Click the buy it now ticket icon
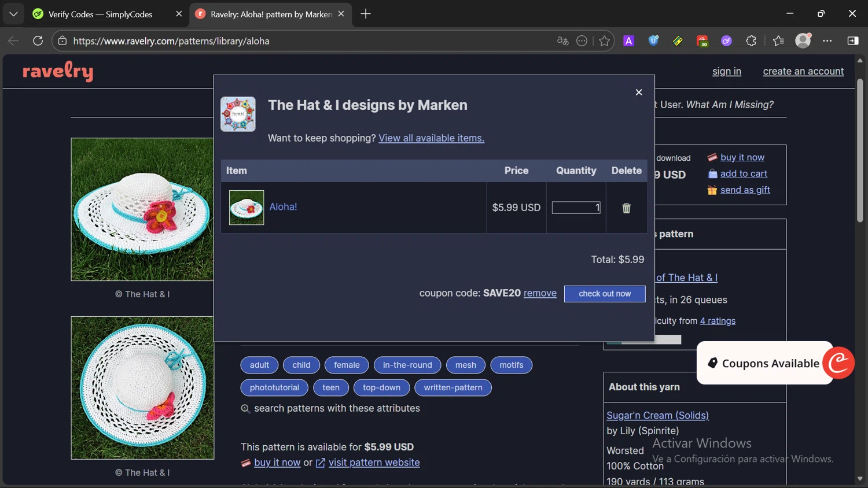The width and height of the screenshot is (868, 488). (712, 157)
